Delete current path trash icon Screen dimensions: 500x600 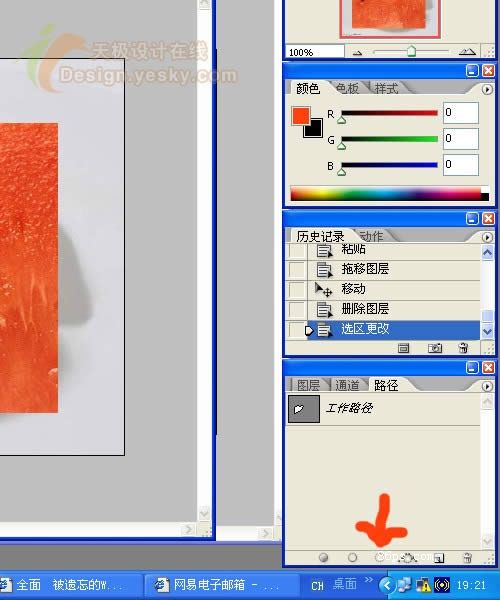coord(467,558)
